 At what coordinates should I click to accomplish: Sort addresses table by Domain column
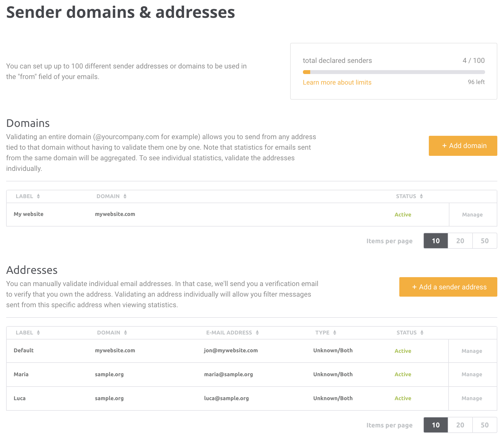click(x=112, y=333)
